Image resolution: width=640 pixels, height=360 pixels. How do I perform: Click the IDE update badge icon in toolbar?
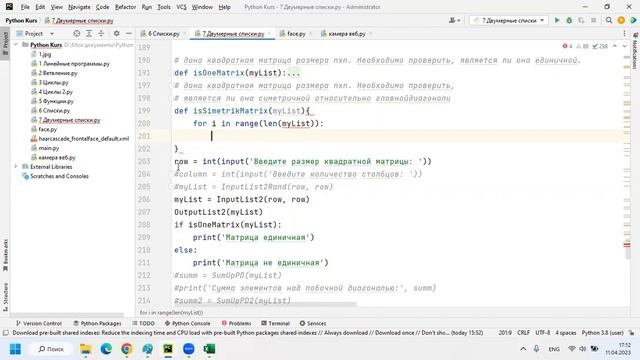tap(621, 20)
